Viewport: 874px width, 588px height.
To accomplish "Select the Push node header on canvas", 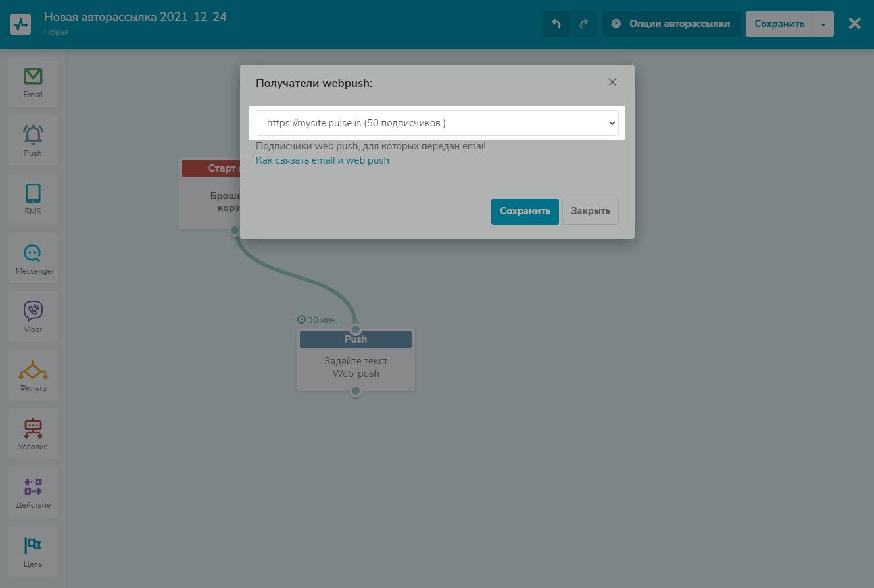I will point(356,339).
